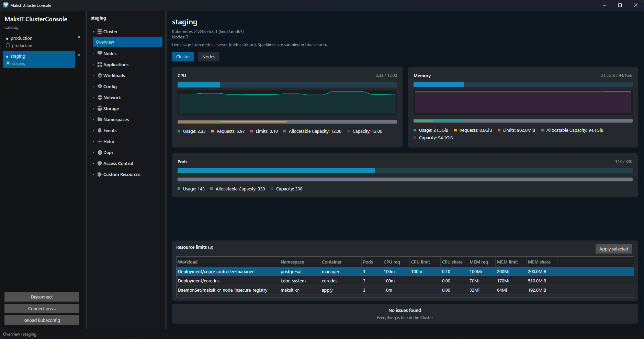The height and width of the screenshot is (339, 644).
Task: Click the Namespaces folder icon
Action: pos(100,119)
